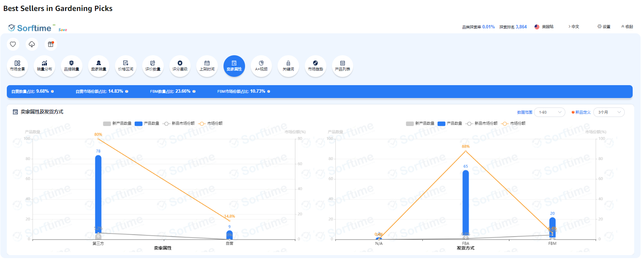Toggle 新产品数量 legend in left chart
644x260 pixels.
click(x=117, y=123)
